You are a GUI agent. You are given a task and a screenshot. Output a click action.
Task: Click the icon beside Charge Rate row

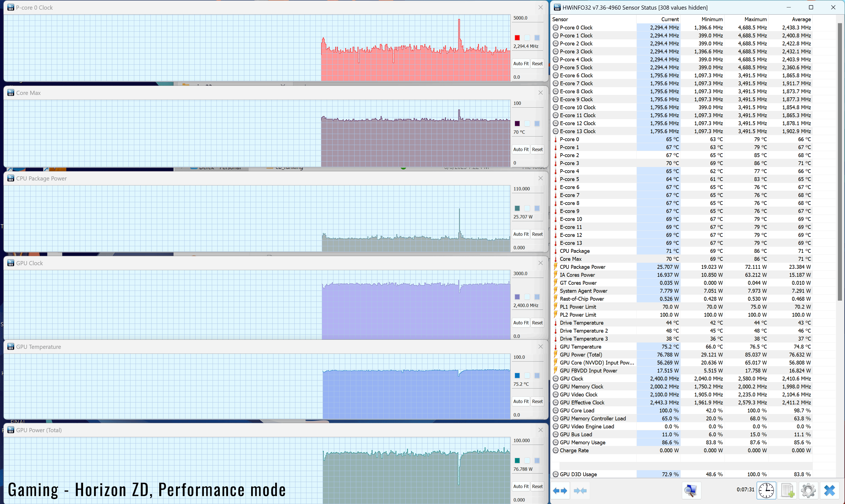click(x=555, y=450)
